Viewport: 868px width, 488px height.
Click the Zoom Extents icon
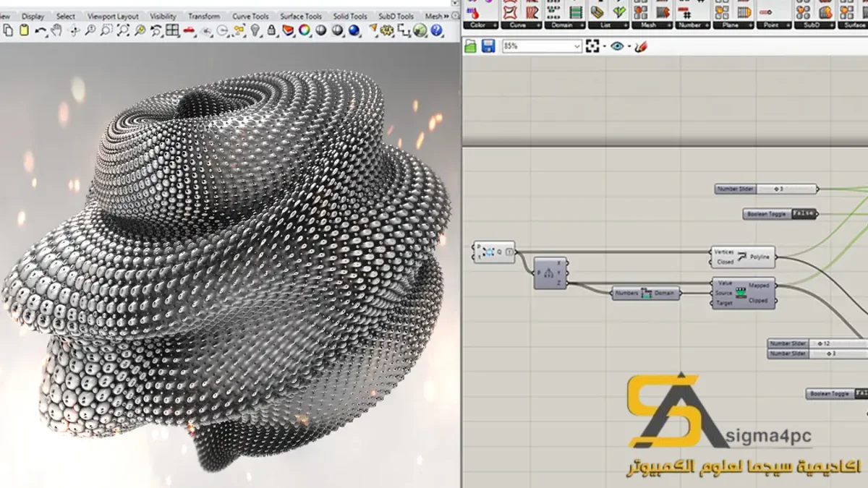point(123,30)
